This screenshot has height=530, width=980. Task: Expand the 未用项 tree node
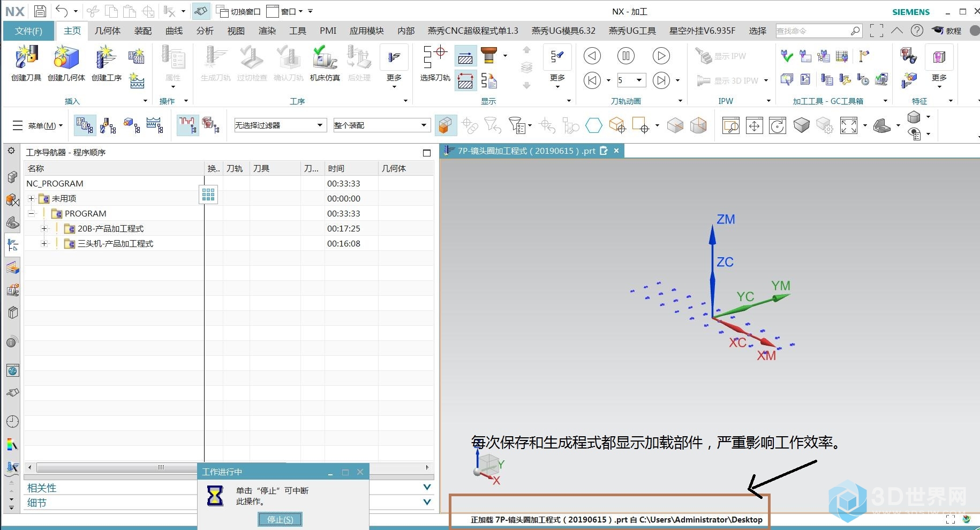(x=31, y=198)
